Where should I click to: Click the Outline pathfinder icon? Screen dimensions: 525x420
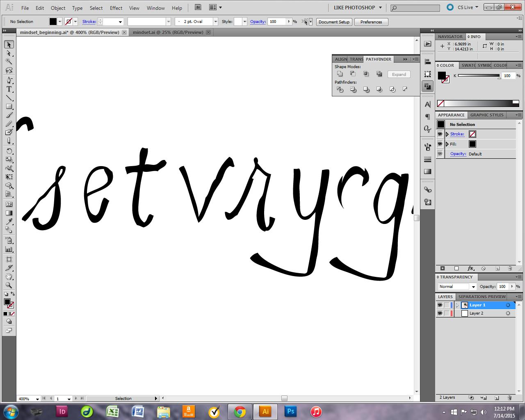pos(392,89)
